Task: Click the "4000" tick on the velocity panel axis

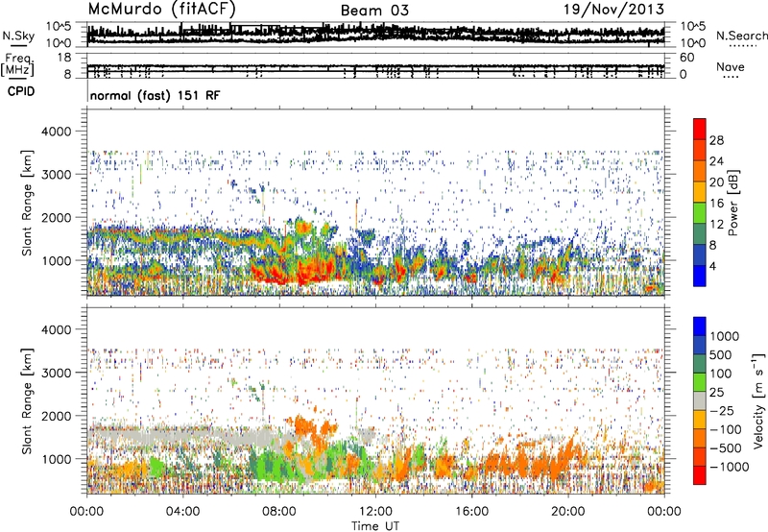Action: coord(57,329)
